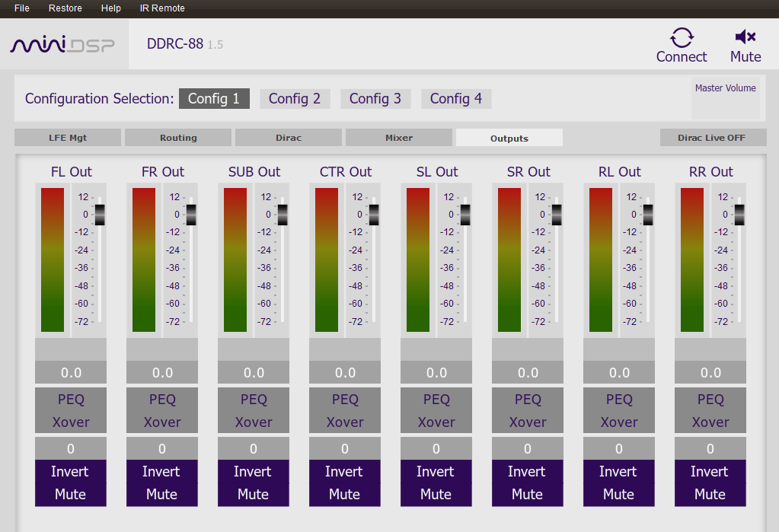Select Config 3
The height and width of the screenshot is (532, 779).
pos(375,98)
